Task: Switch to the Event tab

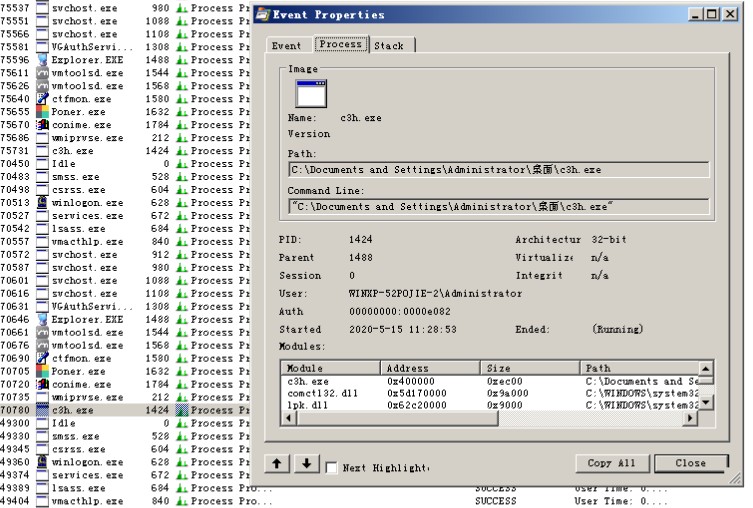Action: click(287, 46)
